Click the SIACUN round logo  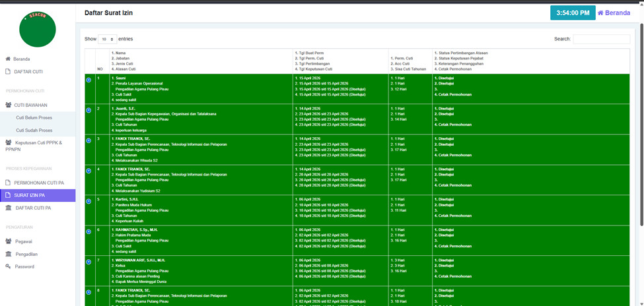tap(38, 29)
